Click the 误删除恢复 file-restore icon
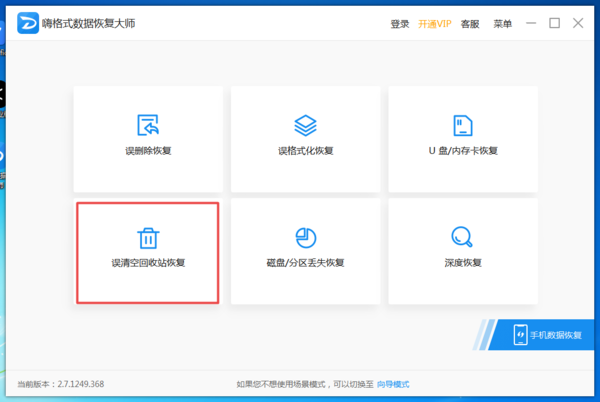This screenshot has height=402, width=600. [x=148, y=125]
